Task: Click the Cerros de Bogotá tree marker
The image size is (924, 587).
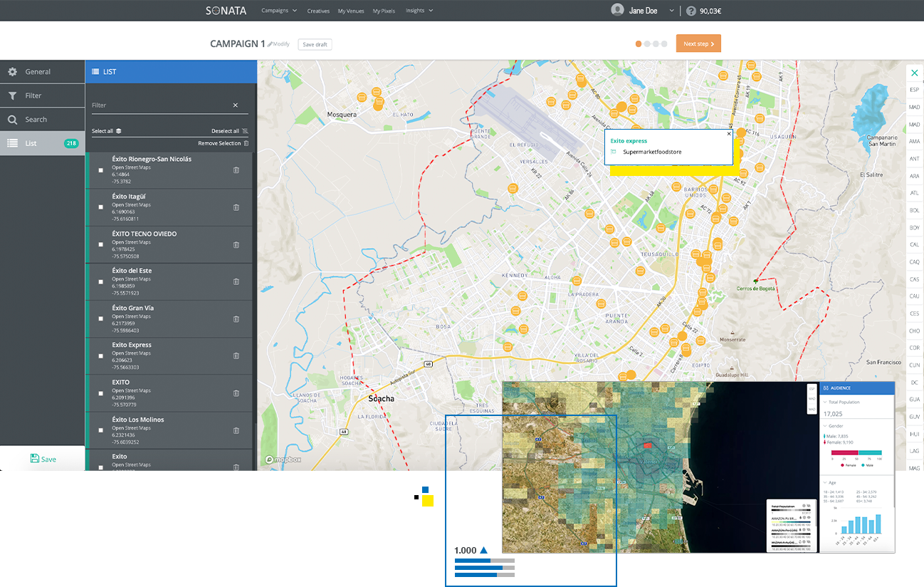Action: click(x=755, y=280)
